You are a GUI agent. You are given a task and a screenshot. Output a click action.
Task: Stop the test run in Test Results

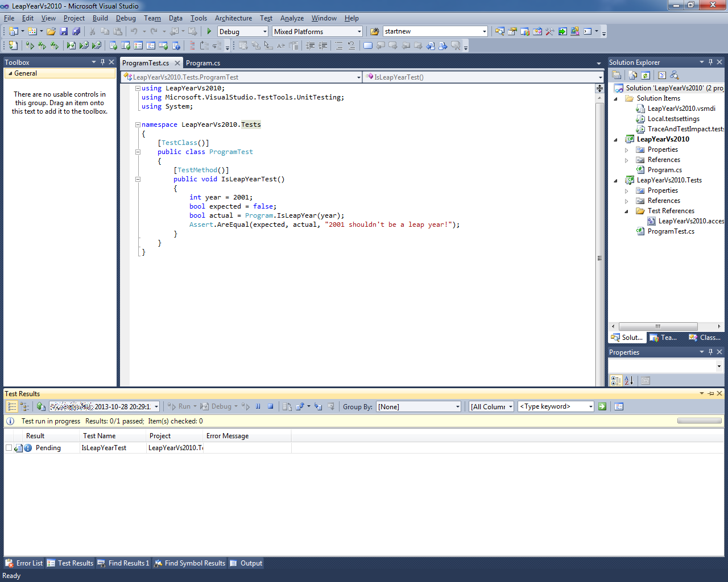coord(271,406)
